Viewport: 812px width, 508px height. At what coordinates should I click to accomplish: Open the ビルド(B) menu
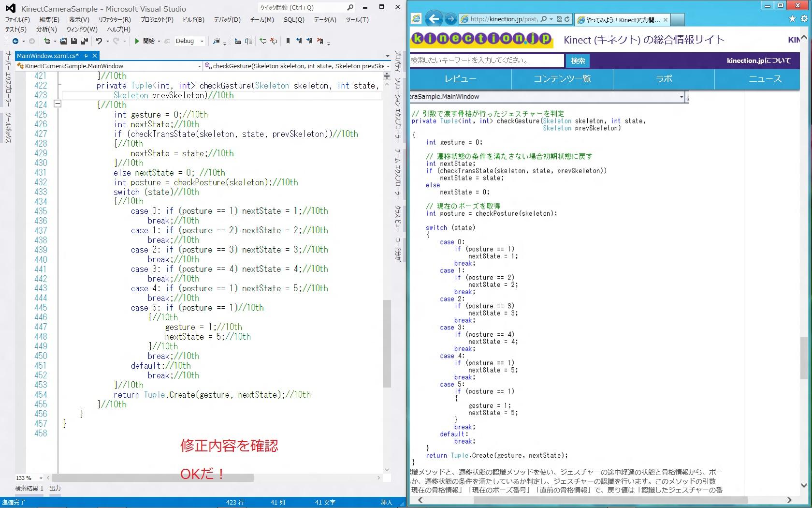coord(193,20)
